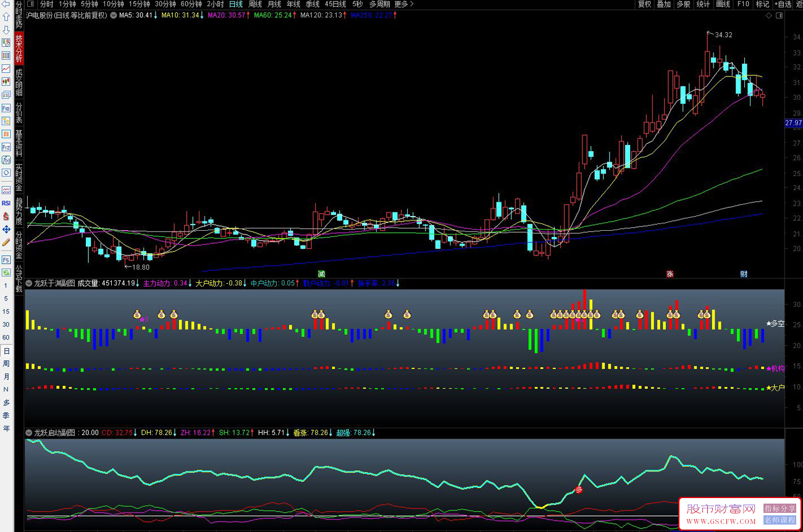Toggle the small window icon before 分时
This screenshot has height=532, width=803.
(31, 4)
